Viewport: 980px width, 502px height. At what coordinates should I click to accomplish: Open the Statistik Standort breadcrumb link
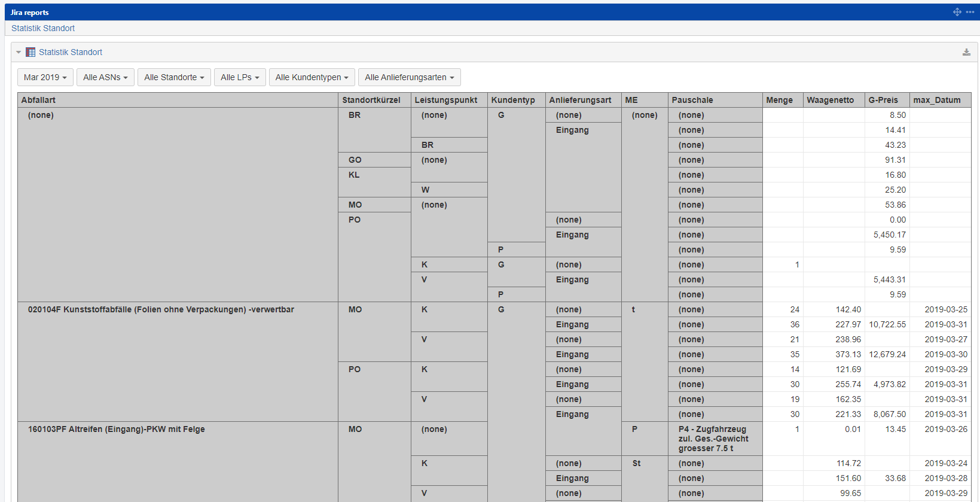click(x=43, y=28)
